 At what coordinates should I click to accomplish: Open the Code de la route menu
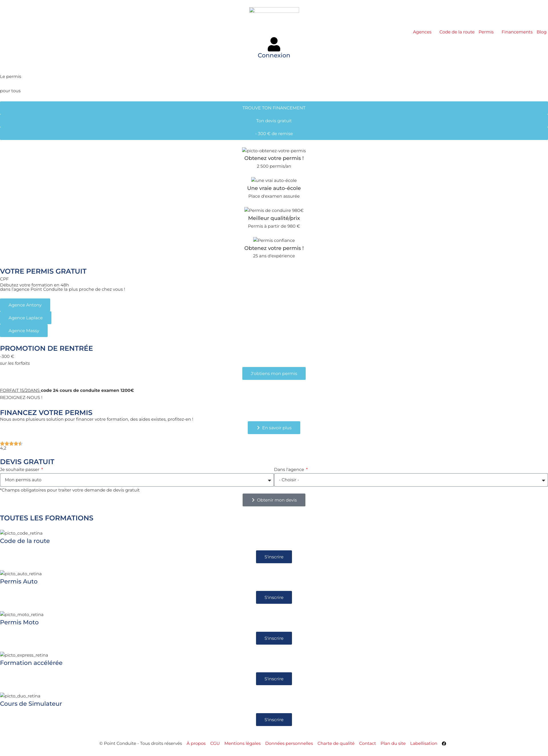pos(457,32)
